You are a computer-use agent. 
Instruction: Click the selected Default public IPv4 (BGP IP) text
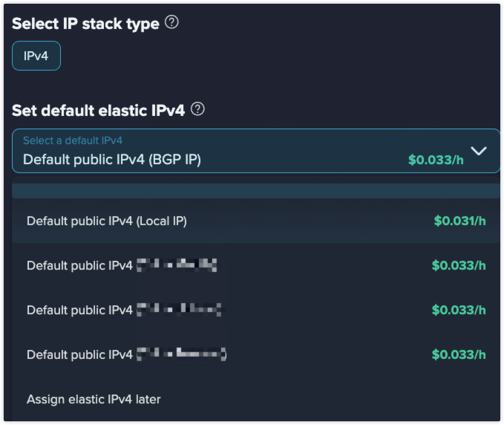click(x=112, y=159)
